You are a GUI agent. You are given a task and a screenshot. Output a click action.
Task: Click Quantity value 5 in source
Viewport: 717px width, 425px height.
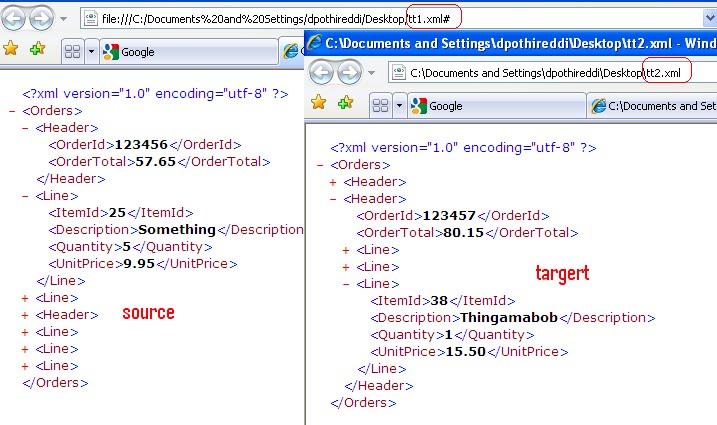(127, 247)
